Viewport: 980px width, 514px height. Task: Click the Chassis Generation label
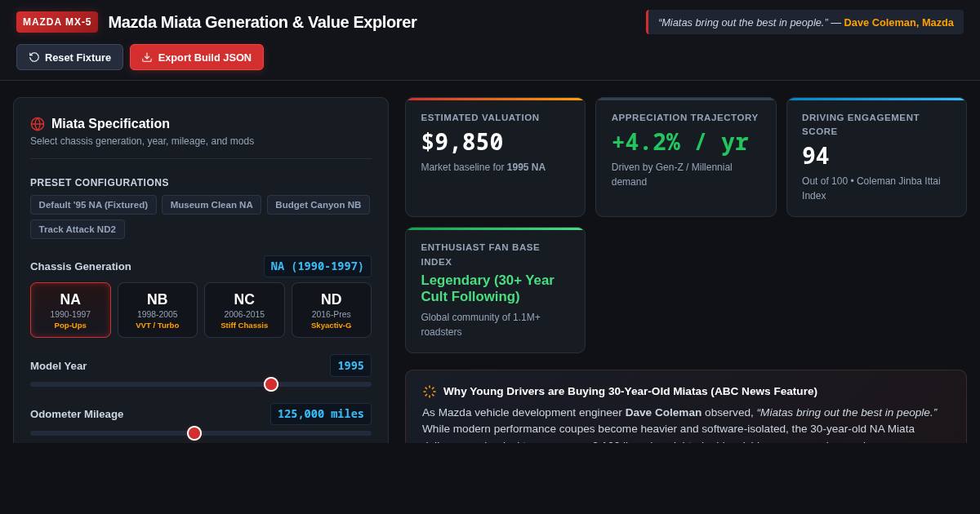81,267
